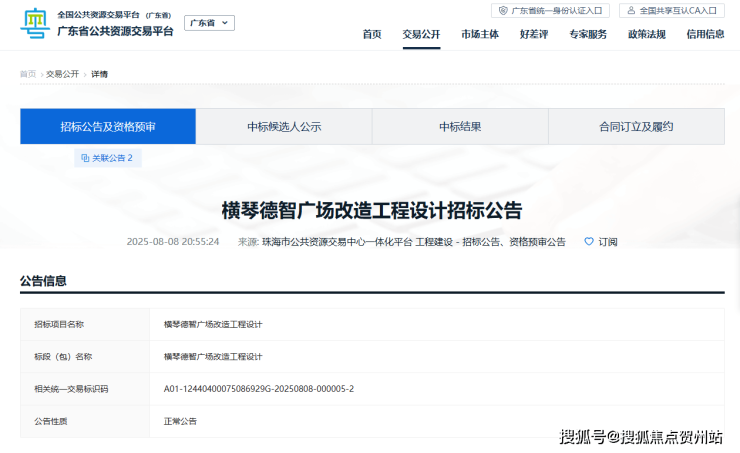740x453 pixels.
Task: Click the 公告信息 section heading
Action: (x=43, y=281)
